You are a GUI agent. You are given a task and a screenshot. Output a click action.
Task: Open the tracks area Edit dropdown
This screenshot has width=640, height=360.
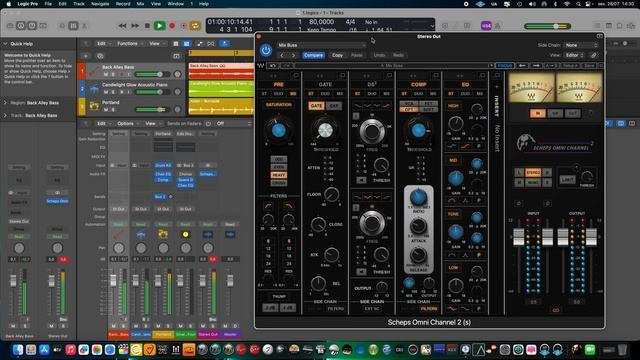[103, 44]
